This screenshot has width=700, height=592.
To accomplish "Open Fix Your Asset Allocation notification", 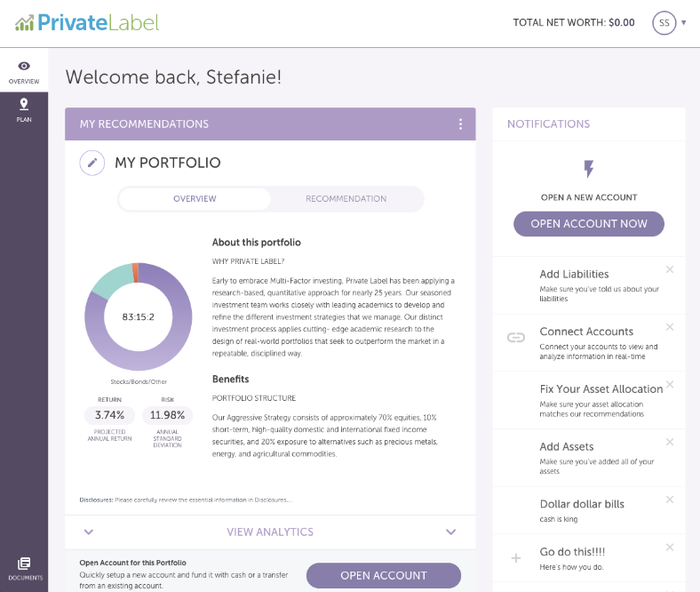I will pyautogui.click(x=589, y=400).
